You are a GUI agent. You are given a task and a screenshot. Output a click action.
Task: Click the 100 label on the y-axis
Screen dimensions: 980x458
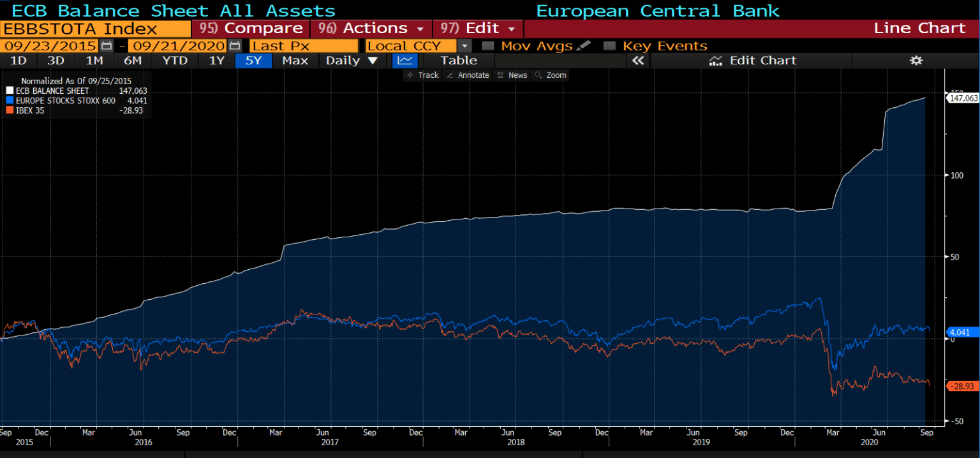pyautogui.click(x=956, y=175)
